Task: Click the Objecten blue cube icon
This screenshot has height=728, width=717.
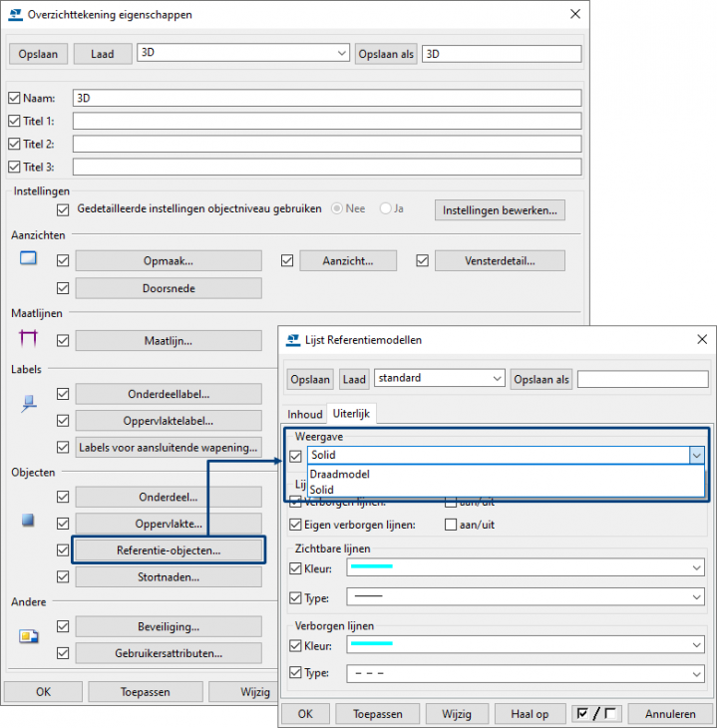Action: (28, 520)
